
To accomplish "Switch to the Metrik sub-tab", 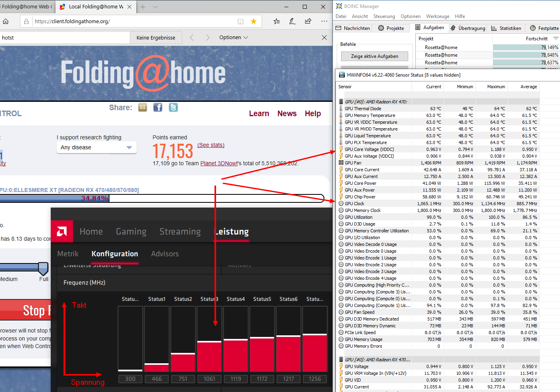I will pos(68,254).
